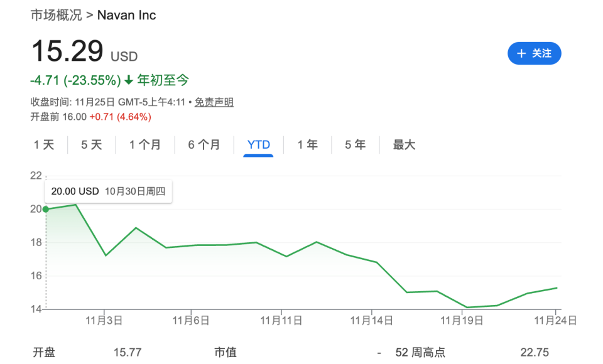Click the 11月3日 axis label
This screenshot has width=603, height=364.
(x=103, y=319)
